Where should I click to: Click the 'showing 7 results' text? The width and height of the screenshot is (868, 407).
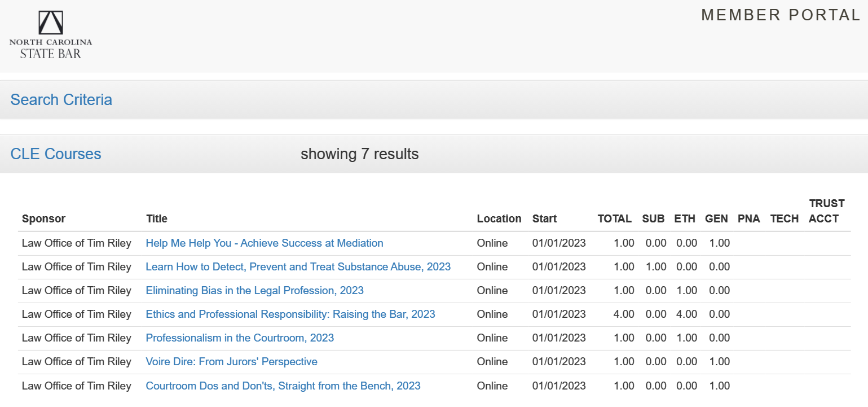[360, 154]
